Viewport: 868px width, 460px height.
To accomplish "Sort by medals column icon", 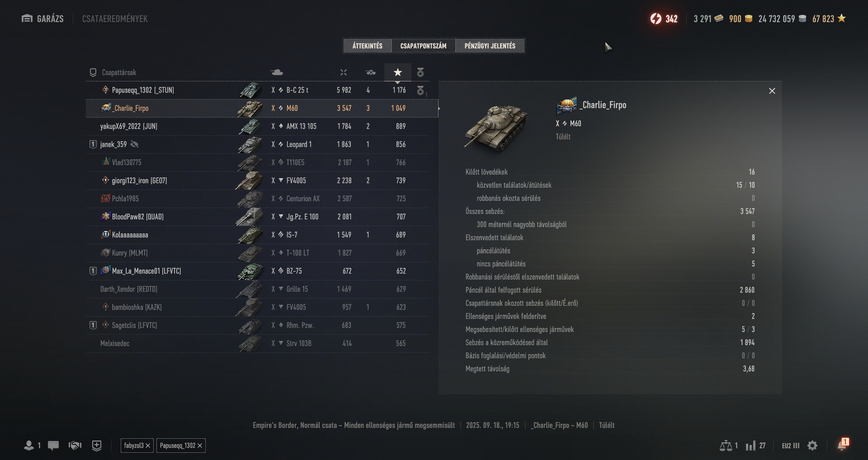I will point(420,72).
